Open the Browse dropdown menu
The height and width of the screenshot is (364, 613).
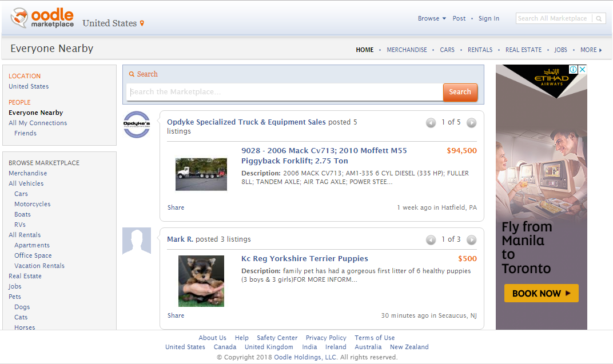click(x=432, y=18)
